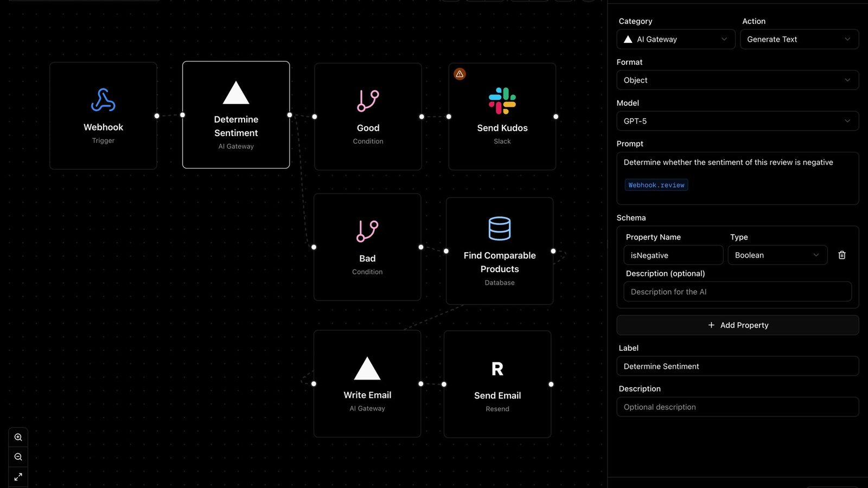Click the Schema section heading

pyautogui.click(x=631, y=217)
